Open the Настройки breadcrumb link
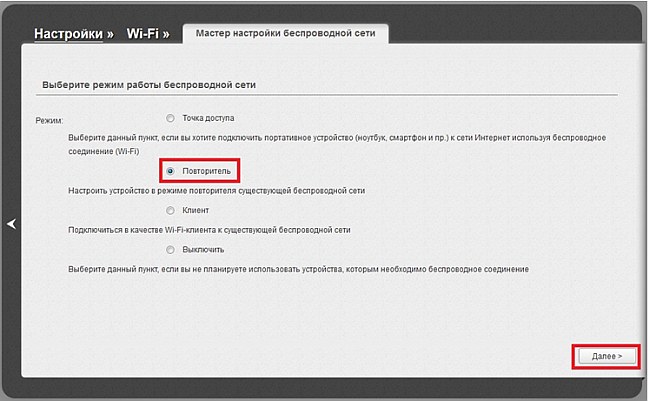Screen dimensions: 650x401 click(68, 33)
